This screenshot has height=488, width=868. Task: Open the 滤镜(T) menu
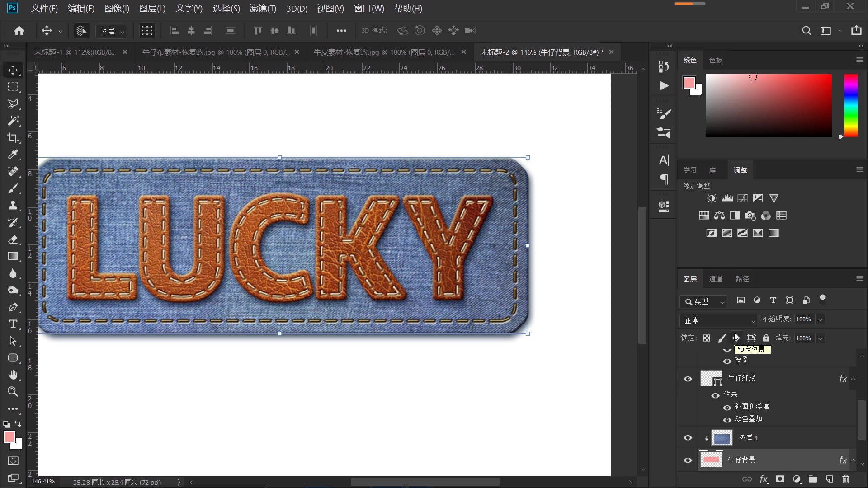pyautogui.click(x=263, y=8)
